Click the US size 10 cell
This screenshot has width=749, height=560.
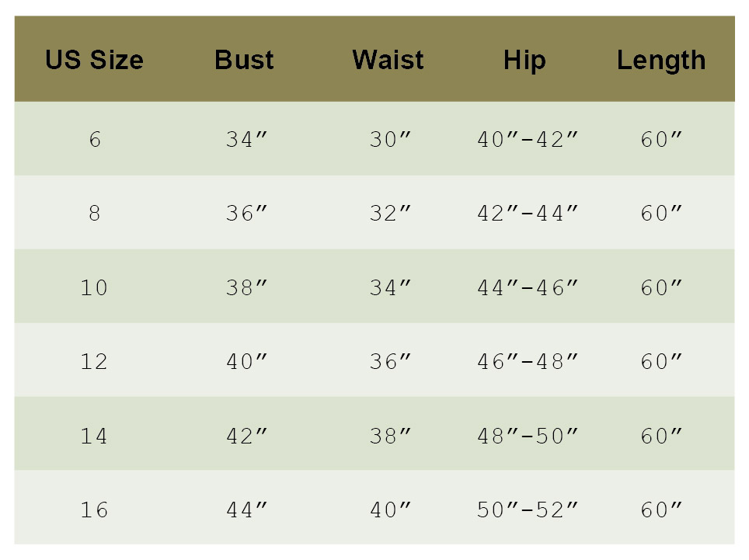point(94,288)
